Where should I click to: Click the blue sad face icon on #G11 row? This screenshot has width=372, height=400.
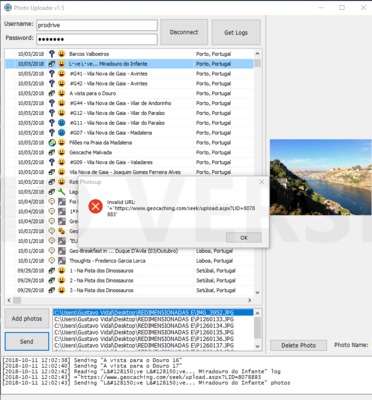(61, 123)
